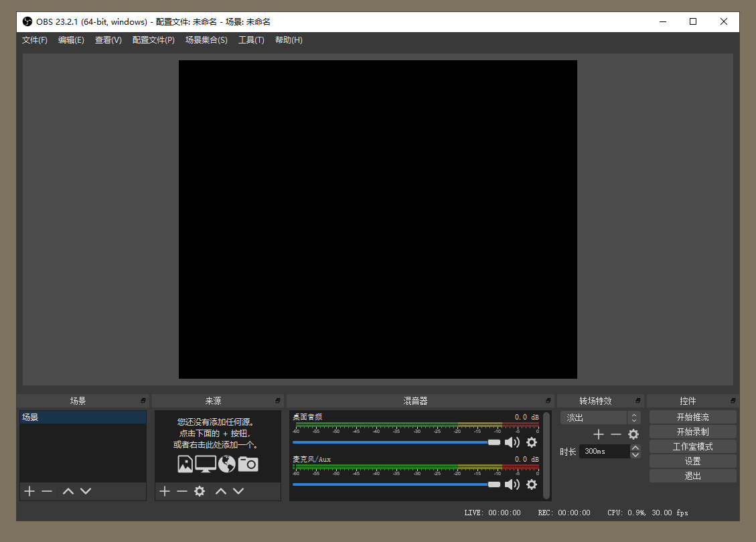Add a new scene with the plus icon
Image resolution: width=756 pixels, height=542 pixels.
[x=29, y=491]
